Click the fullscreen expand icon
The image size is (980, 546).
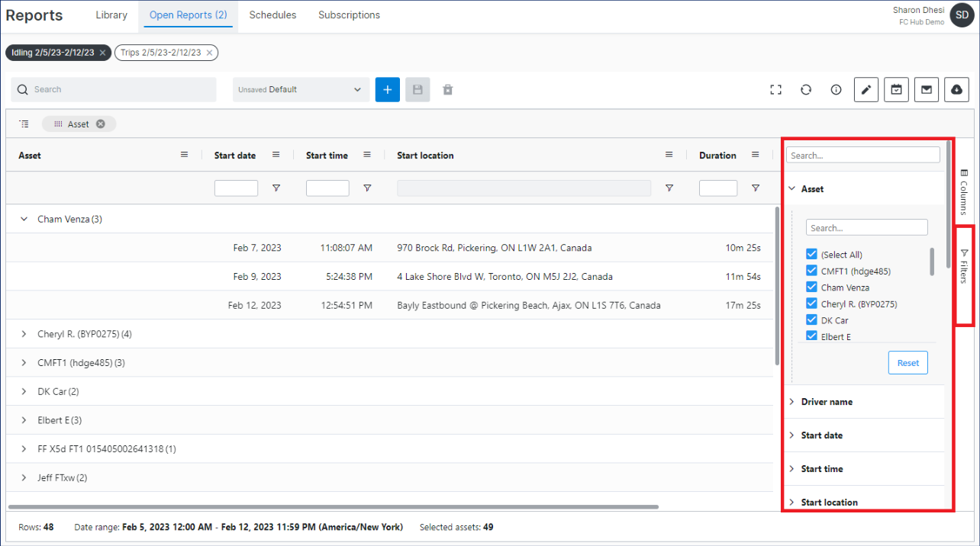[775, 90]
